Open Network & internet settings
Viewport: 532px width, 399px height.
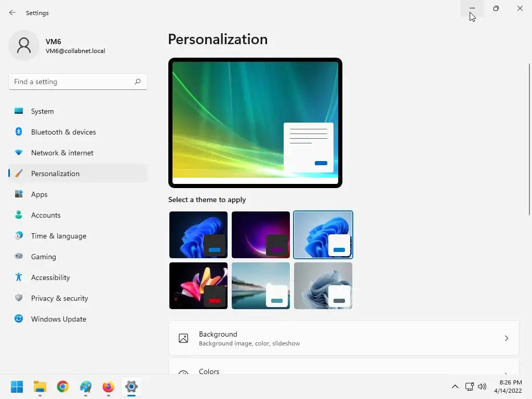click(78, 153)
